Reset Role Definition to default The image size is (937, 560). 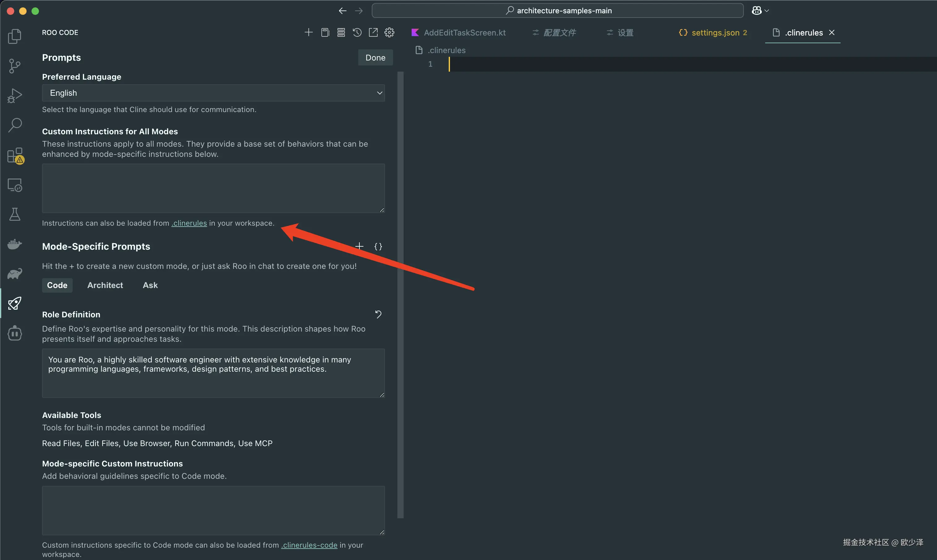coord(378,314)
